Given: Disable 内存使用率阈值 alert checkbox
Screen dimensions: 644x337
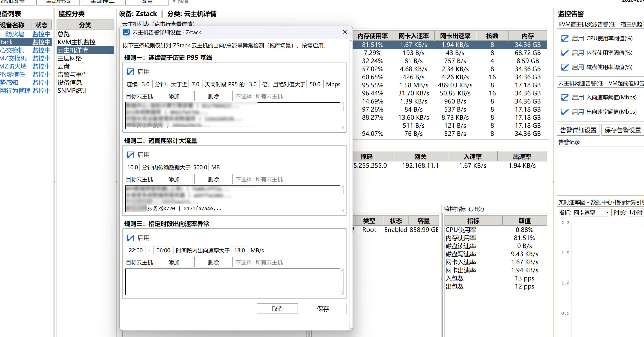Looking at the screenshot, I should 565,53.
